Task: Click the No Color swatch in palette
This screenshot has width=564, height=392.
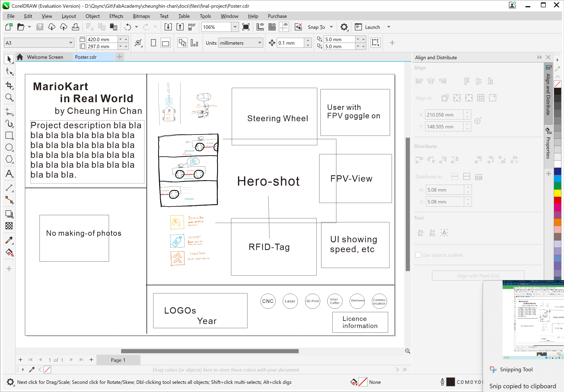Action: pyautogui.click(x=557, y=84)
